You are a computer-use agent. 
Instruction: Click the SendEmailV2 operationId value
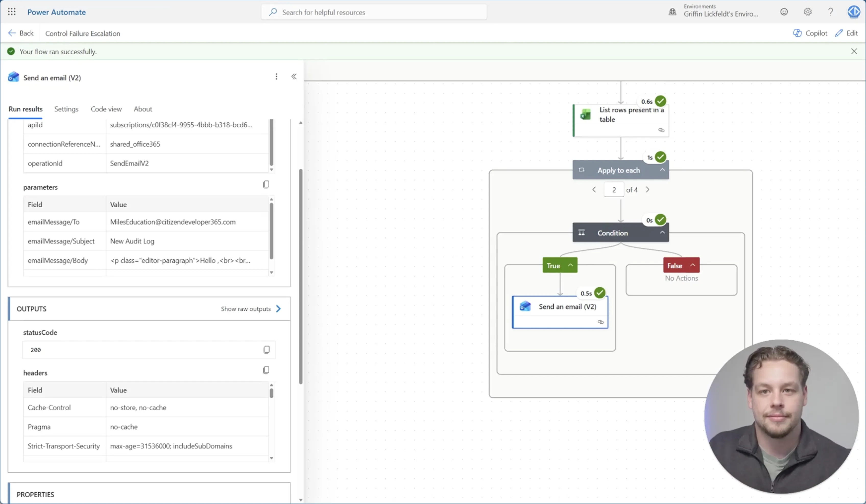click(129, 163)
